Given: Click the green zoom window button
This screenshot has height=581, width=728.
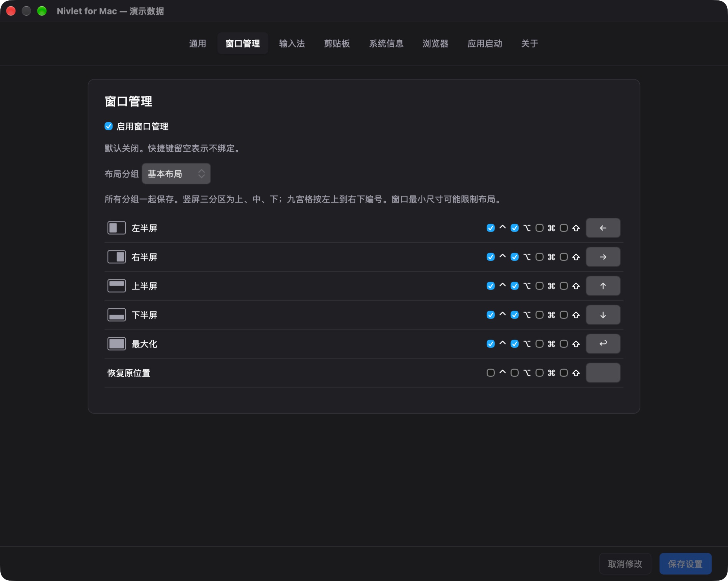Looking at the screenshot, I should pyautogui.click(x=42, y=11).
